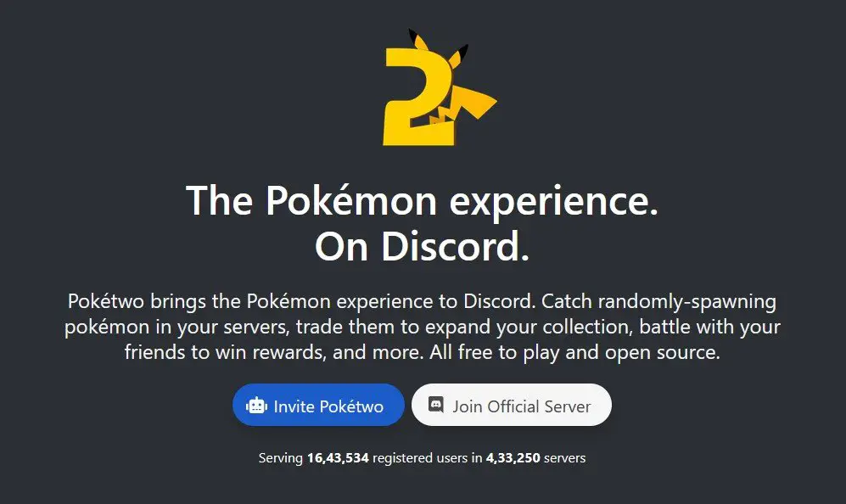Image resolution: width=846 pixels, height=504 pixels.
Task: Invite Pokétwo to your server
Action: coord(318,405)
